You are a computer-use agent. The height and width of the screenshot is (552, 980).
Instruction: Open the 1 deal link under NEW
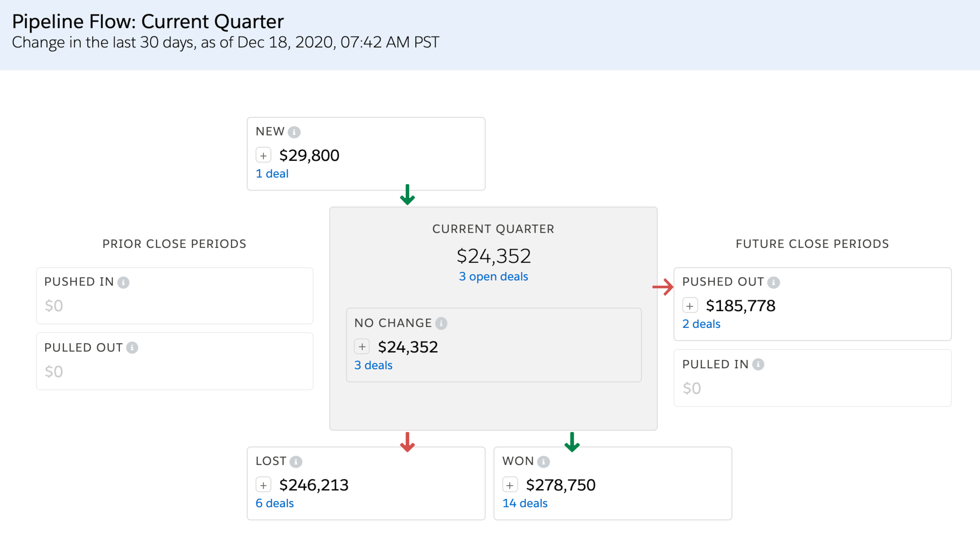[272, 174]
